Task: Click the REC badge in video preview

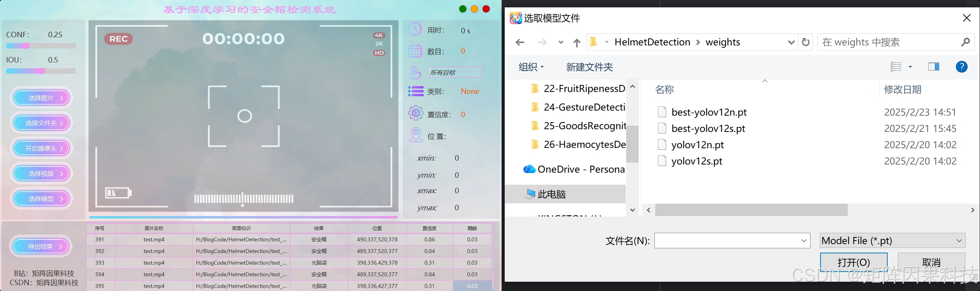Action: 118,39
